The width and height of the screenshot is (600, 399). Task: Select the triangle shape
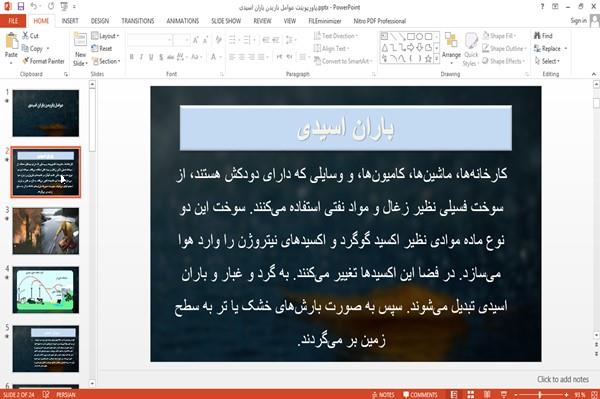pyautogui.click(x=385, y=47)
